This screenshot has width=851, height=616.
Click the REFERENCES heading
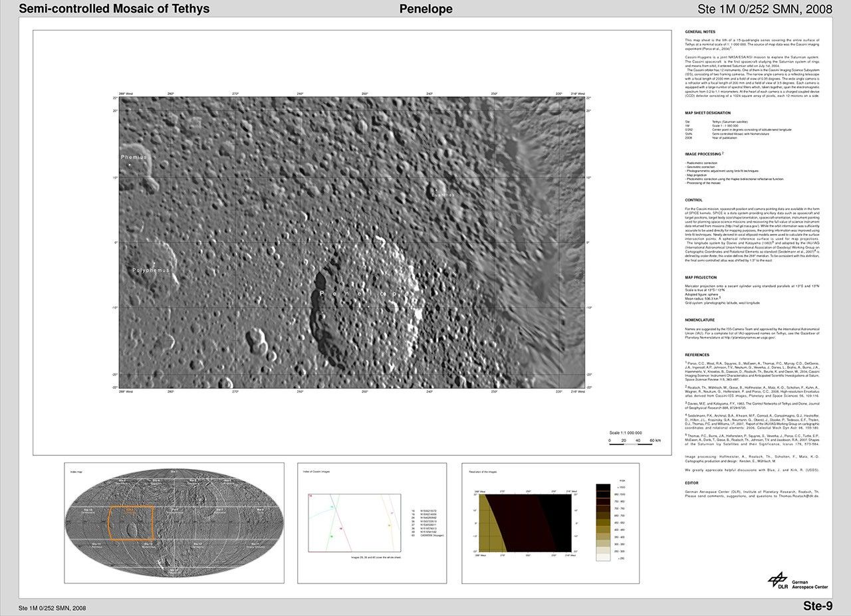click(697, 355)
